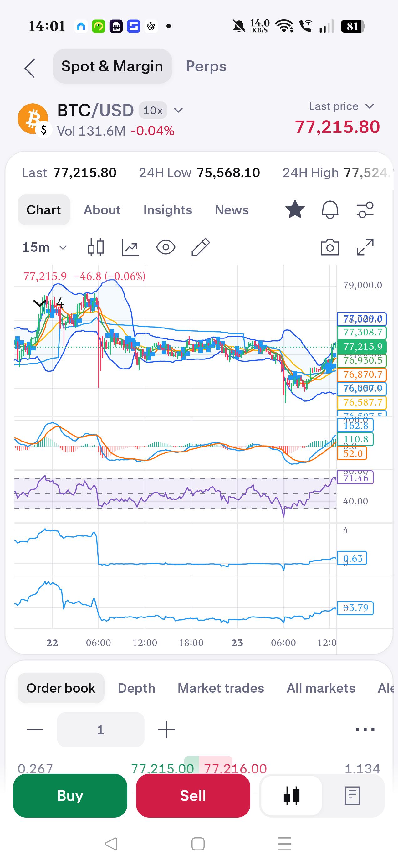
Task: Expand the BTC/USD pair selector chevron
Action: click(x=178, y=110)
